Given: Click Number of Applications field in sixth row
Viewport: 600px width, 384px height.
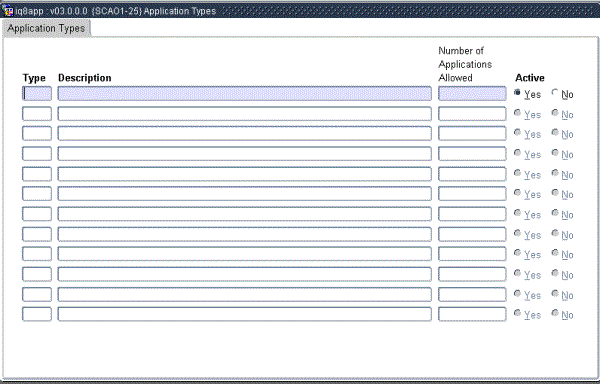Looking at the screenshot, I should point(472,194).
